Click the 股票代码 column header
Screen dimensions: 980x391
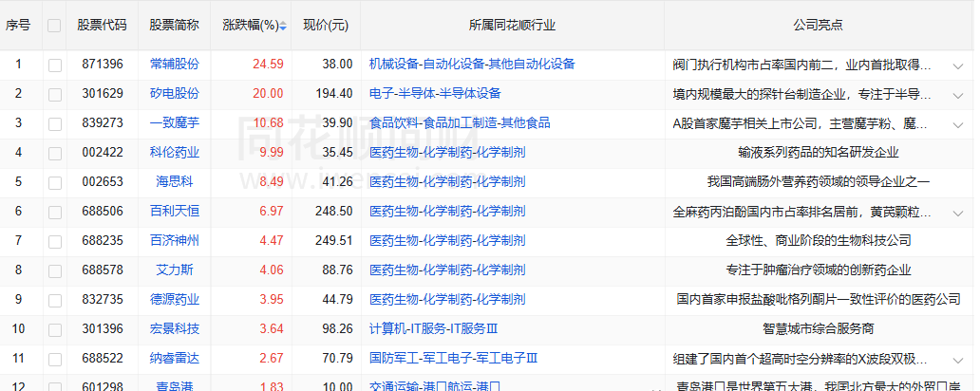[x=102, y=25]
